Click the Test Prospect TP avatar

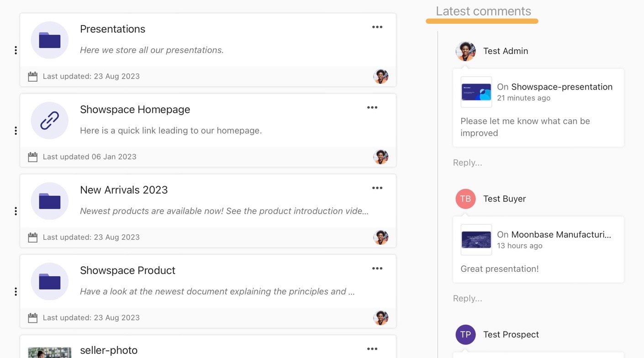pos(465,335)
